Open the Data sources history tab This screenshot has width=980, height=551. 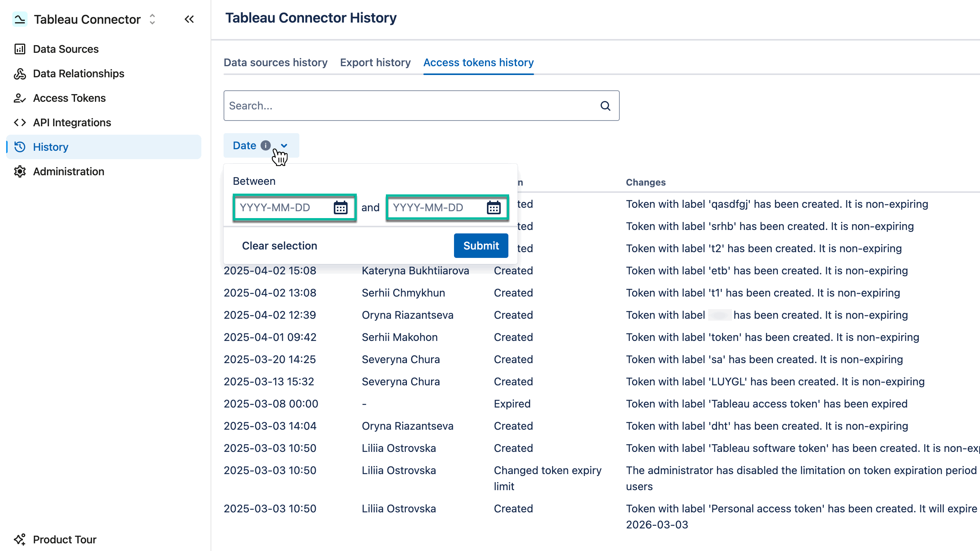275,62
